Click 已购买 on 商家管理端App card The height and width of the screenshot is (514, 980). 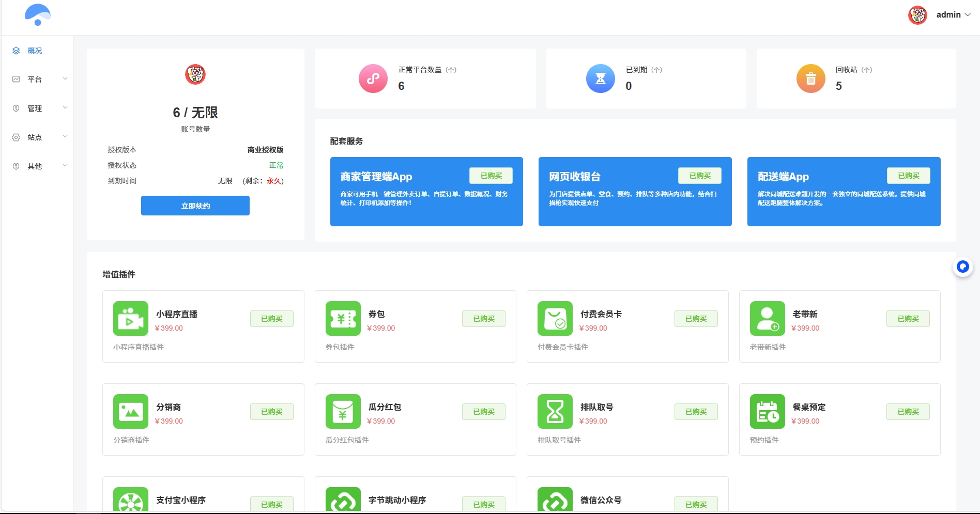click(x=491, y=176)
